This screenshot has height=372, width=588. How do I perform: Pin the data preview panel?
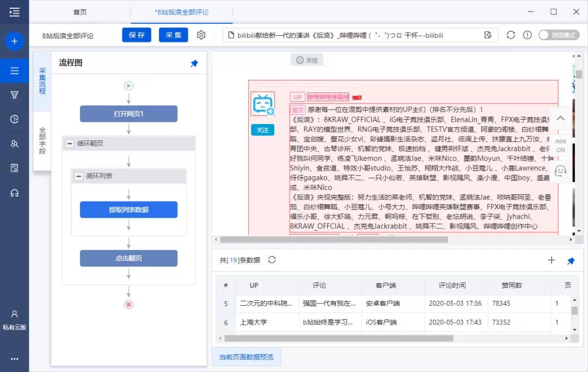pos(571,261)
